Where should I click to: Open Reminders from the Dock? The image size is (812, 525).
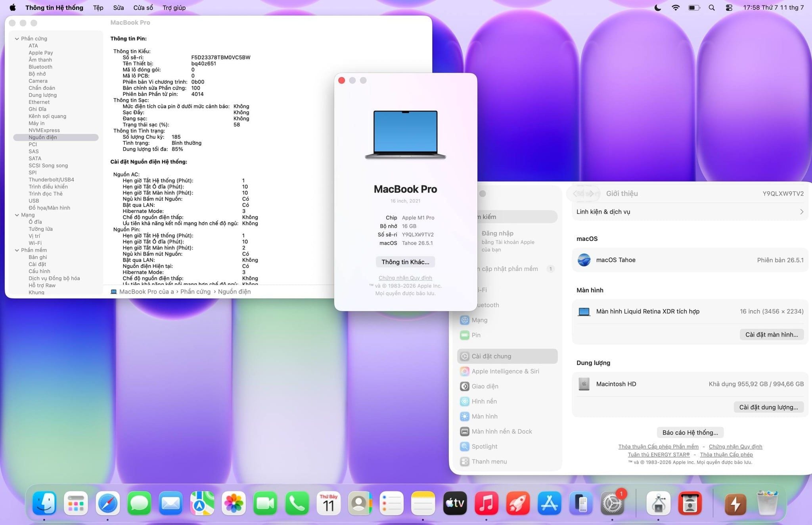point(392,503)
